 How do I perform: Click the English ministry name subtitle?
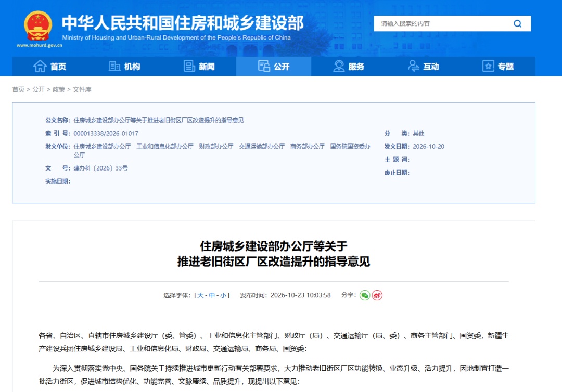point(176,37)
